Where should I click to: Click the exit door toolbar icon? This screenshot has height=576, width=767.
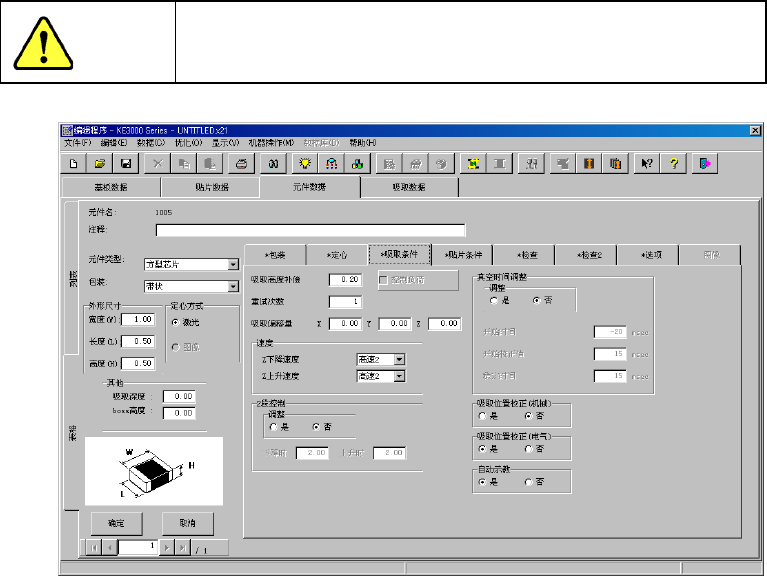706,163
